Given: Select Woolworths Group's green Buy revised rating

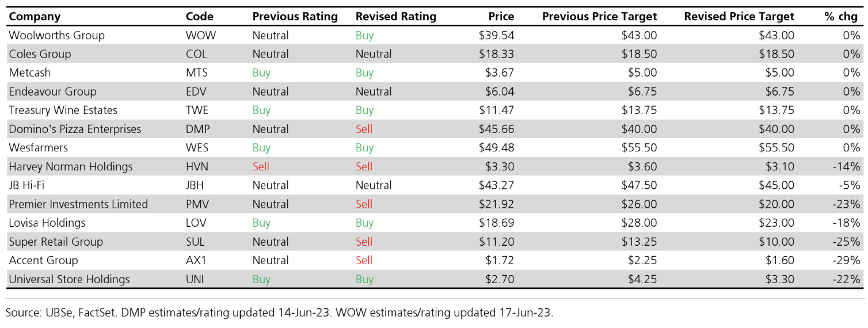Looking at the screenshot, I should point(364,36).
